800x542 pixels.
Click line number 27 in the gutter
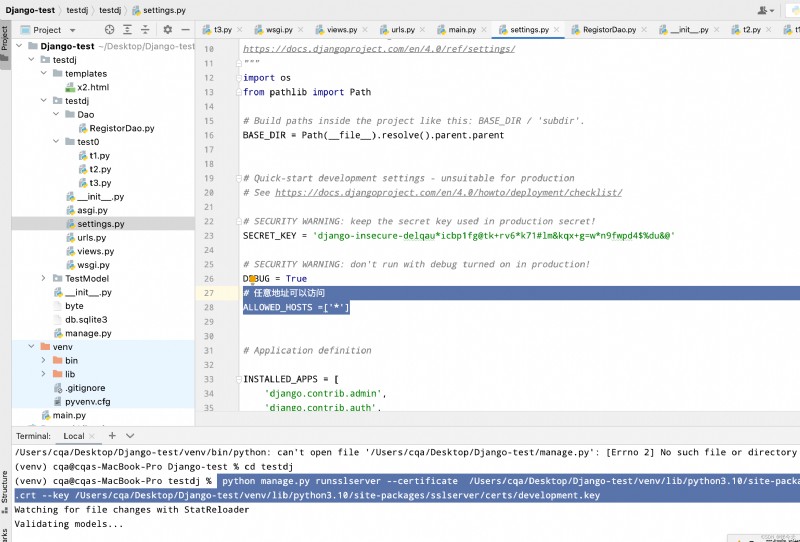[209, 293]
